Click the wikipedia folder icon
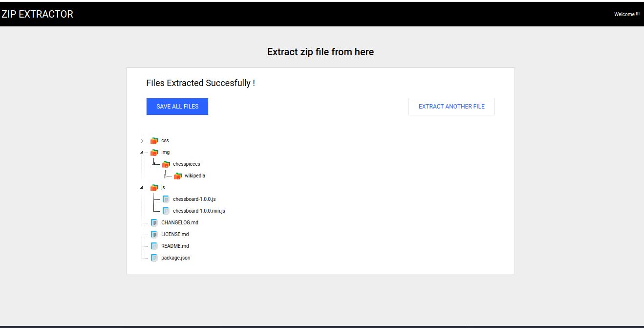Image resolution: width=644 pixels, height=328 pixels. 178,175
